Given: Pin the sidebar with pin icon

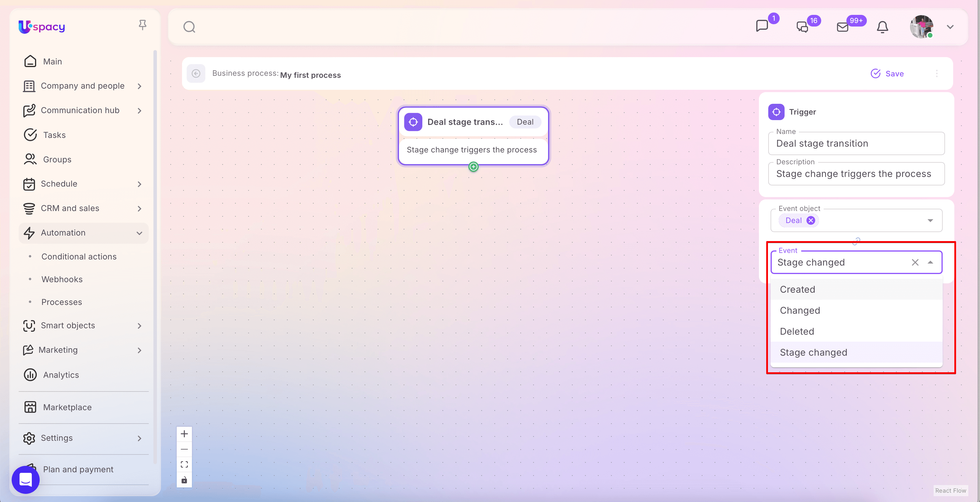Looking at the screenshot, I should (x=142, y=25).
